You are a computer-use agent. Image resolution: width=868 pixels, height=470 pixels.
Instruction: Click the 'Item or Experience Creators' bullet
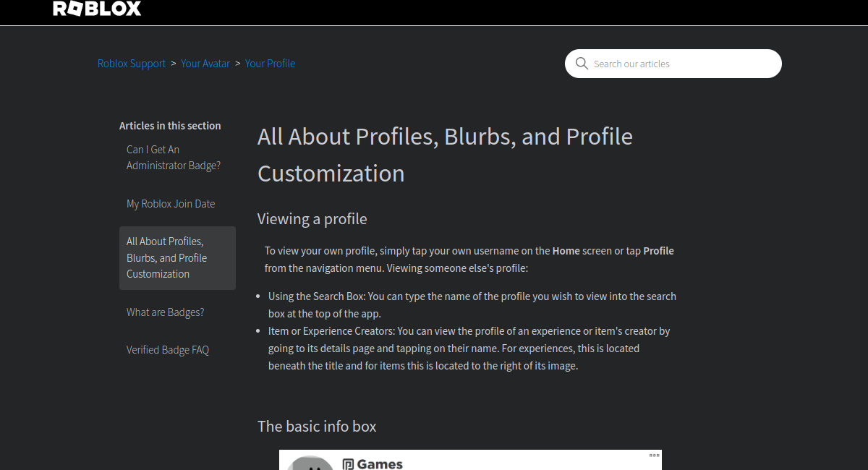tap(469, 349)
